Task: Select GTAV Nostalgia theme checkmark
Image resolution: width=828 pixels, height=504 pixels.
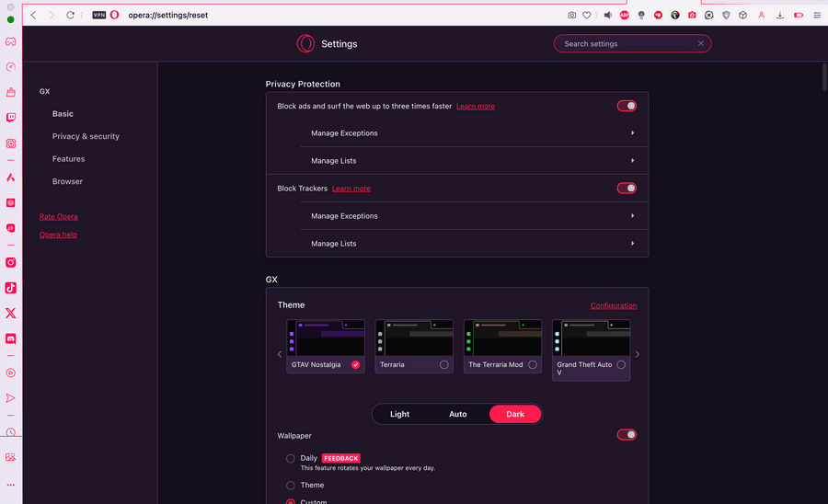Action: [356, 365]
